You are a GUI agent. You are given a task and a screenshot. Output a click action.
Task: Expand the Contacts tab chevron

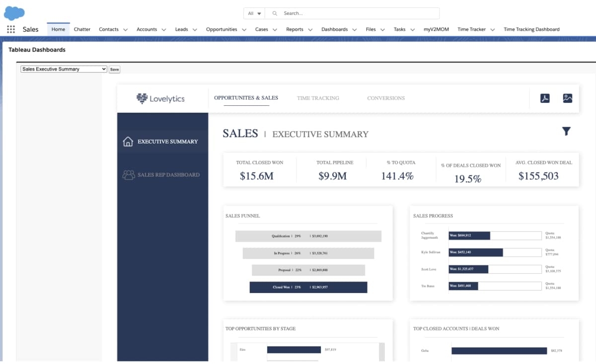coord(125,30)
